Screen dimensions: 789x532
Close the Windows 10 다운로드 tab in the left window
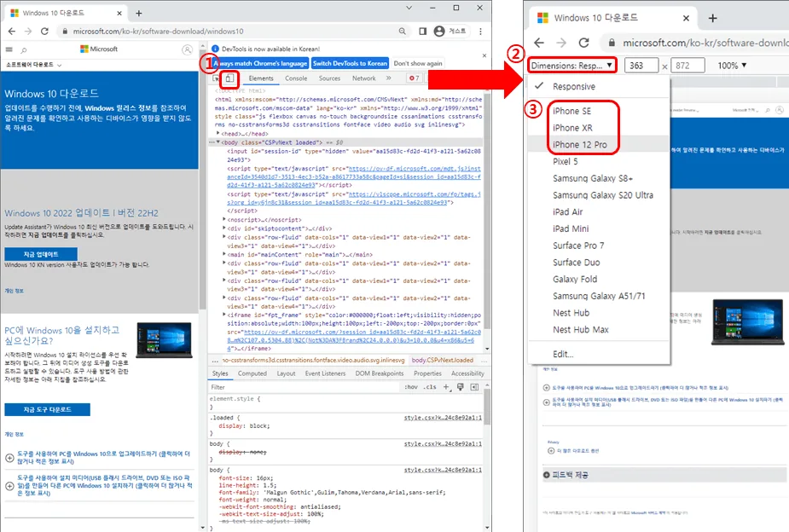point(119,13)
